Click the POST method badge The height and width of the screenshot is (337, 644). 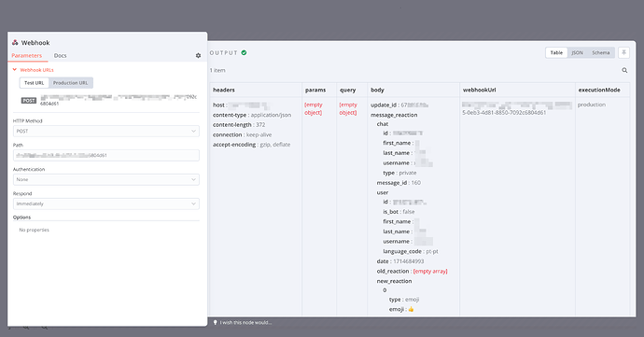pos(29,100)
